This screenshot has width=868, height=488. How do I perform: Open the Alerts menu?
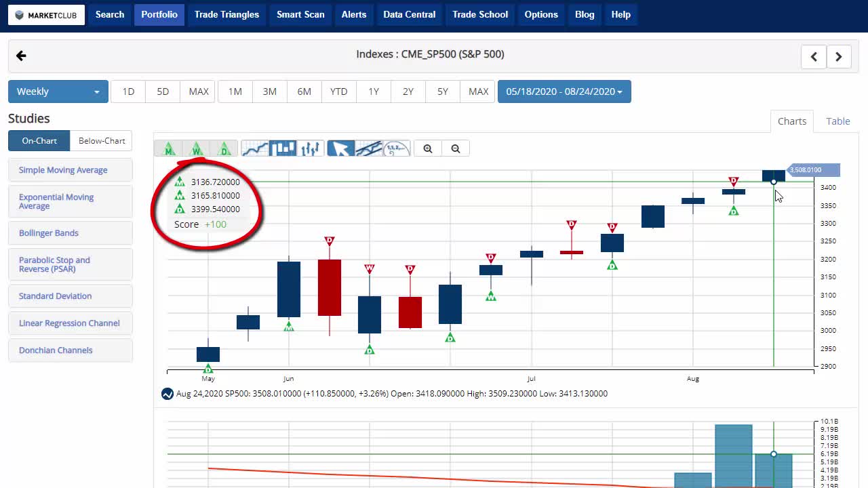[x=354, y=14]
